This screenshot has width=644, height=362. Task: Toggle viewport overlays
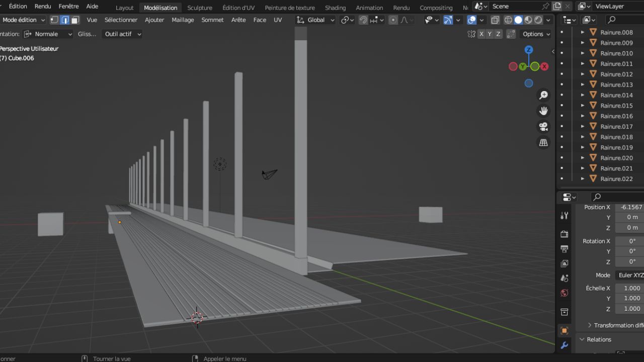(x=472, y=20)
